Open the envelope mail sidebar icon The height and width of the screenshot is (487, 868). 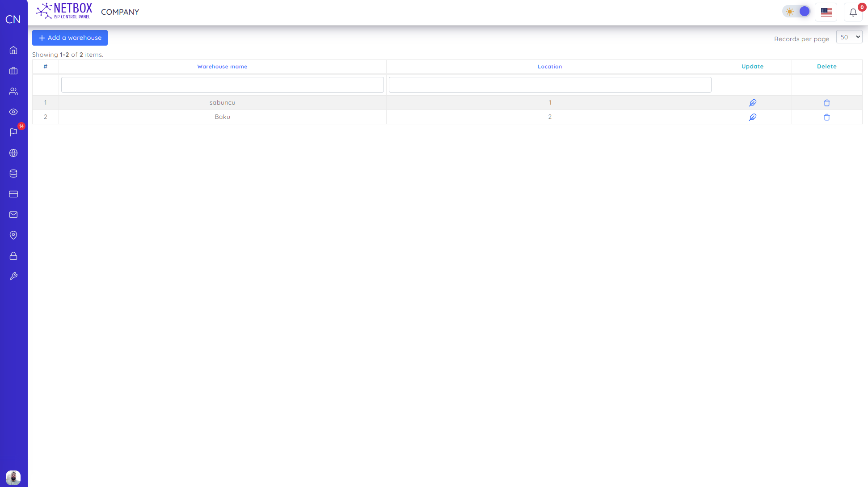point(13,215)
